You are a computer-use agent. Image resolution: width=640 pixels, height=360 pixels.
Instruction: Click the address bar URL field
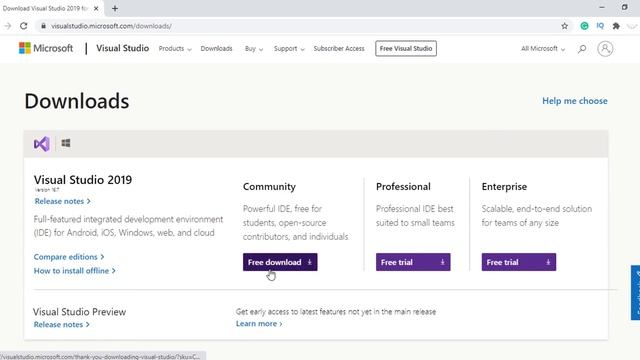click(x=302, y=26)
